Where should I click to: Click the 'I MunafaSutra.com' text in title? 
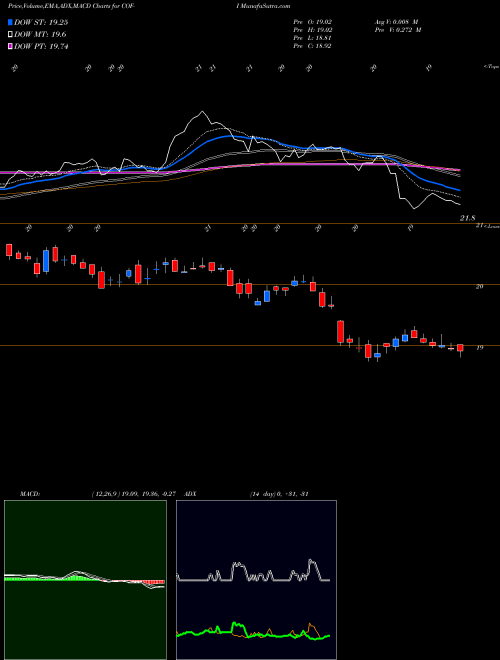(x=263, y=6)
